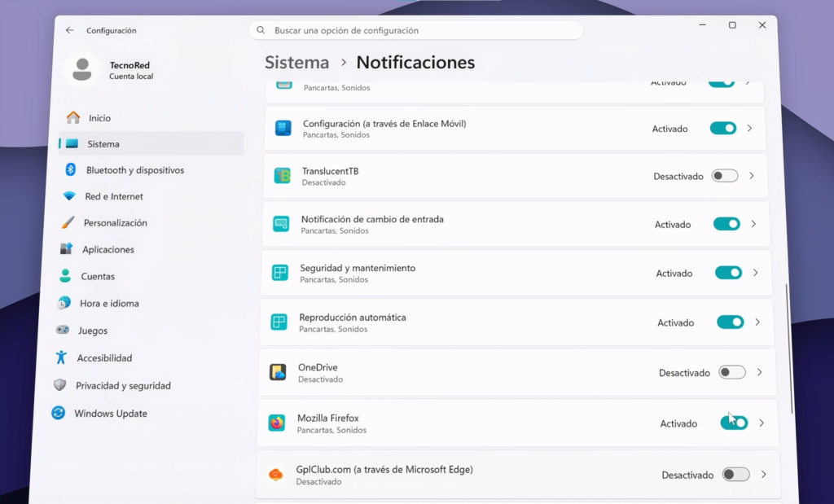This screenshot has height=504, width=834.
Task: Click the Bluetooth icon in sidebar
Action: coord(70,169)
